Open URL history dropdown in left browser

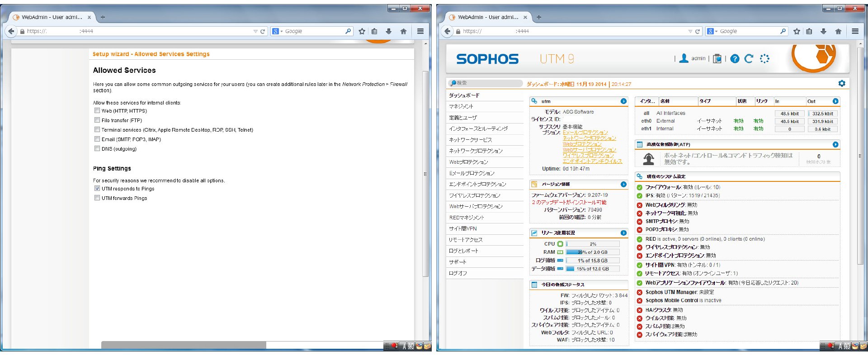coord(255,31)
